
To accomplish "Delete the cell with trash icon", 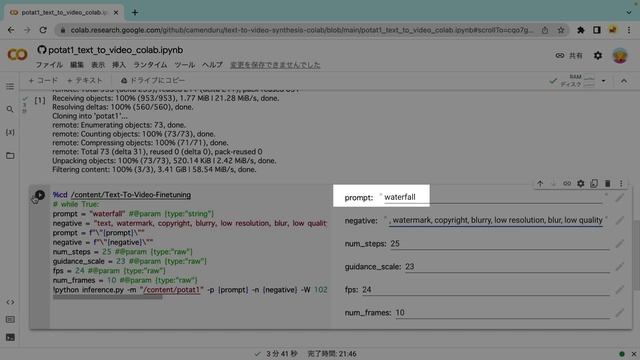I will [607, 184].
